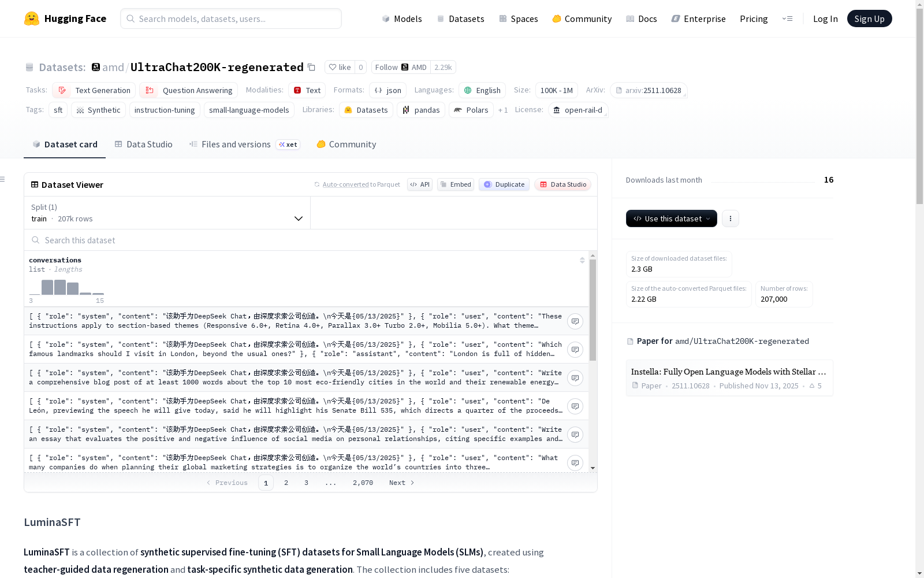Go to Next page of rows
924x578 pixels.
tap(402, 483)
